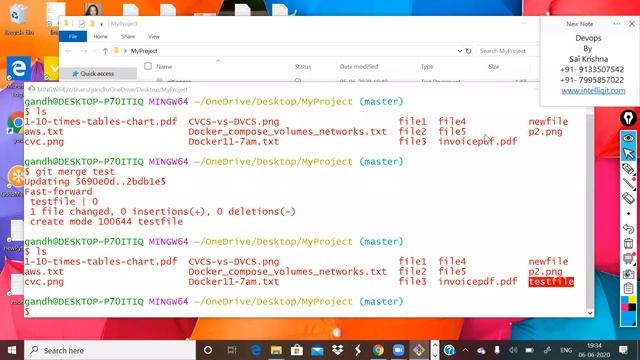Expand address bar history dropdown
640x360 pixels.
point(460,51)
